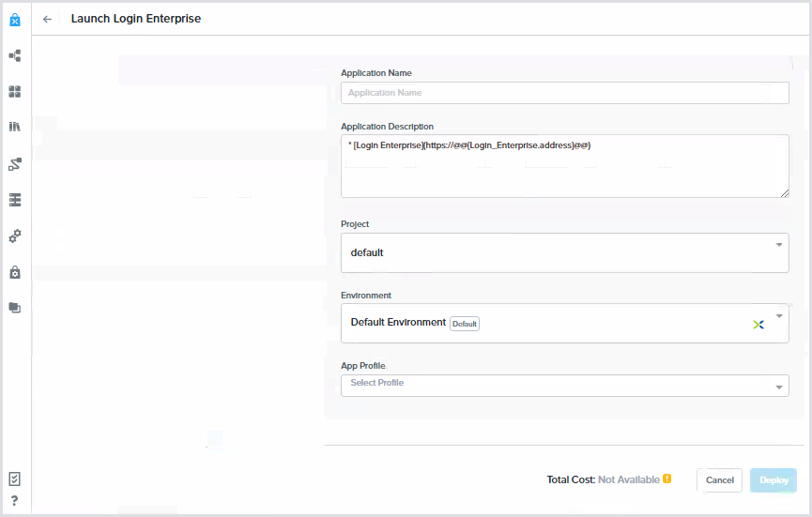812x517 pixels.
Task: Expand the App Profile Select Profile dropdown
Action: pos(778,386)
